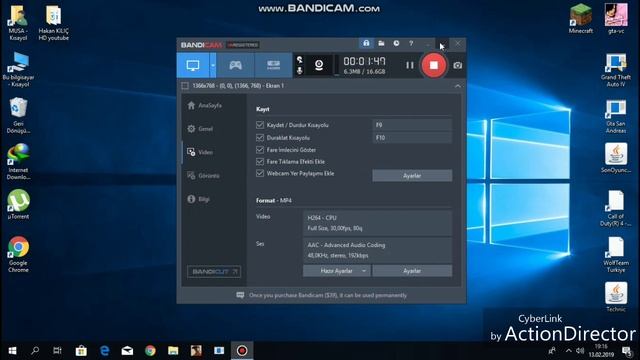Select Gta San Andreas desktop shortcut

pos(616,117)
